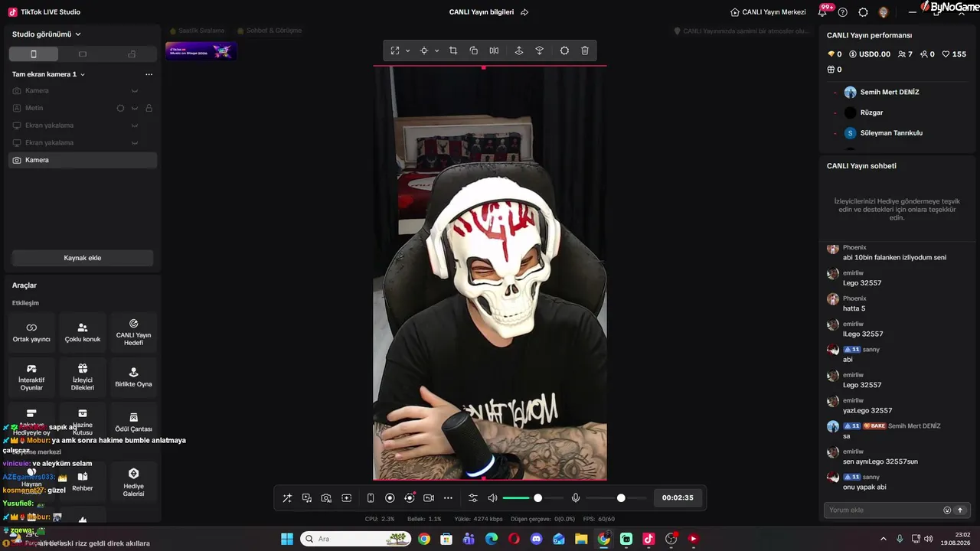Image resolution: width=980 pixels, height=551 pixels.
Task: Click the magic wand effects icon
Action: (287, 498)
